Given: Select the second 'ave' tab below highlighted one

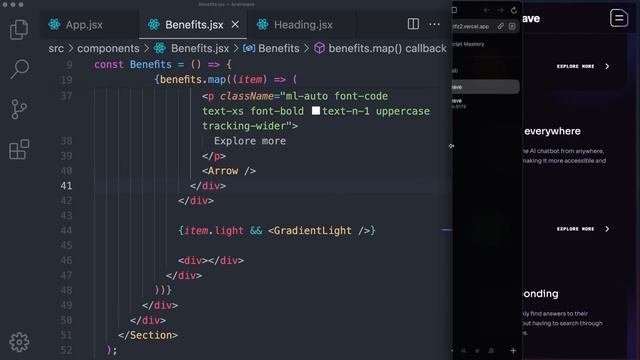Looking at the screenshot, I should (486, 102).
